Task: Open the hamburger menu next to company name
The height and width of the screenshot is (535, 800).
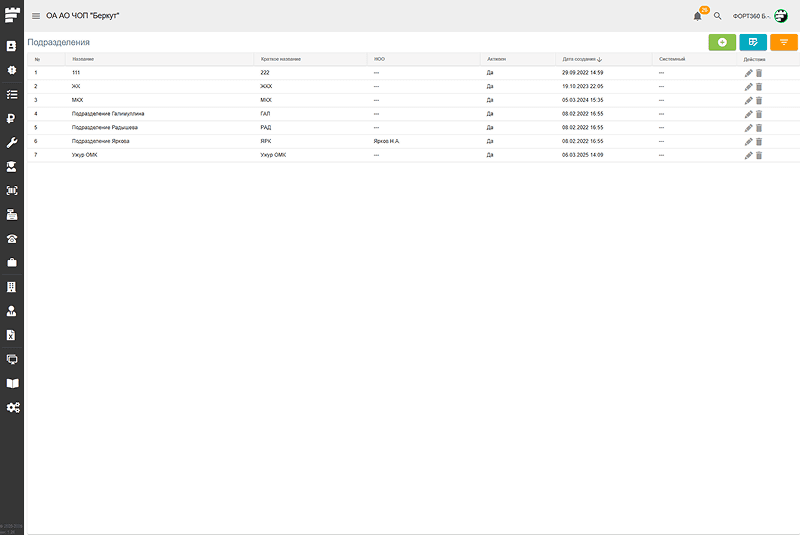Action: (36, 16)
